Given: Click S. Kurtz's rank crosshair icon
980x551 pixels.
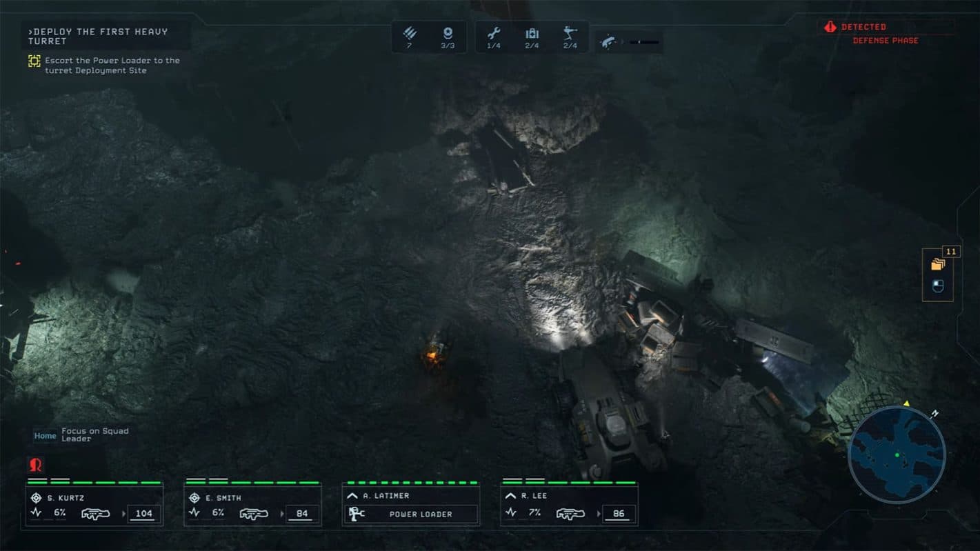Looking at the screenshot, I should [36, 497].
